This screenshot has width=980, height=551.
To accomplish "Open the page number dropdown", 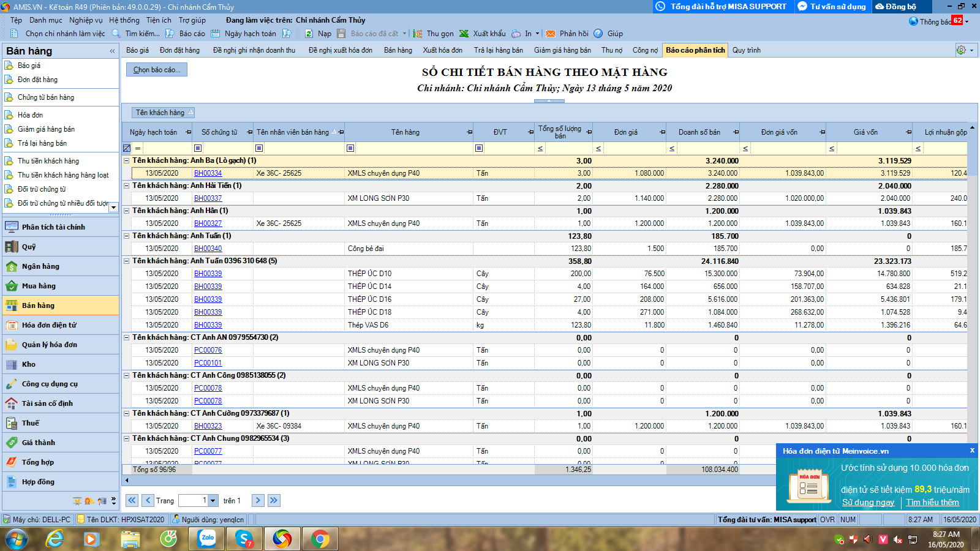I will (213, 501).
